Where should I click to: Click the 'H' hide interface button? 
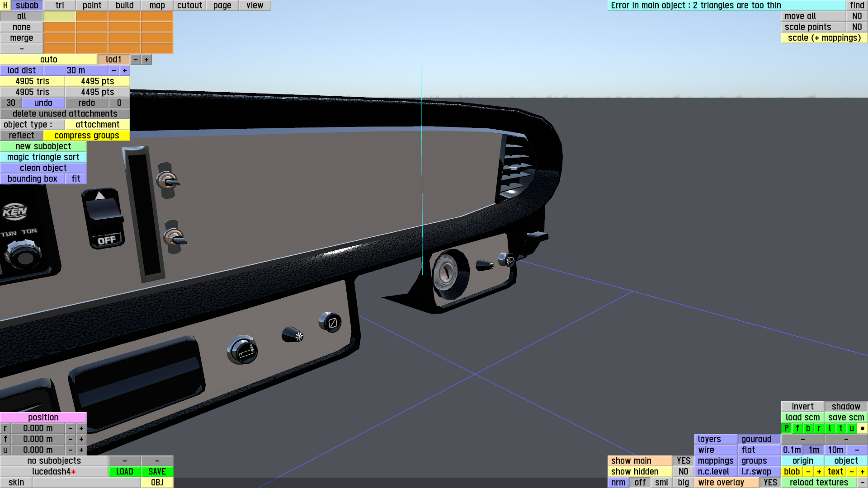(x=5, y=5)
